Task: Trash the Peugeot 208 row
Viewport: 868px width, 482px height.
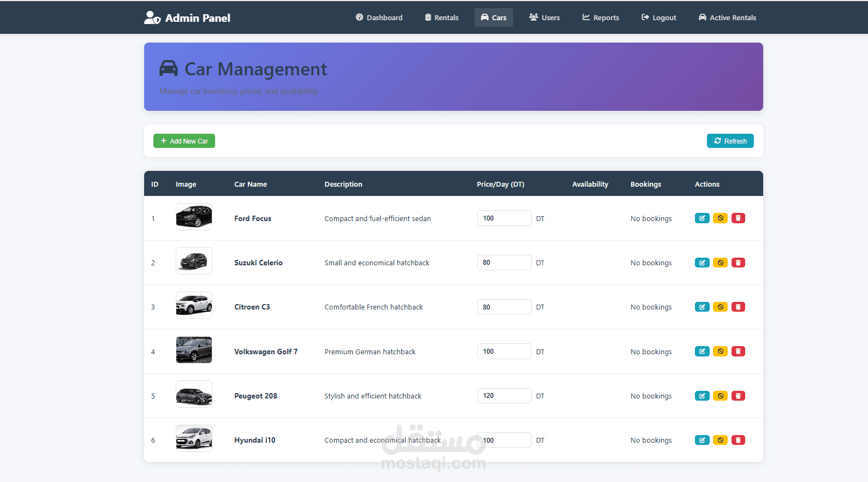Action: pyautogui.click(x=738, y=396)
